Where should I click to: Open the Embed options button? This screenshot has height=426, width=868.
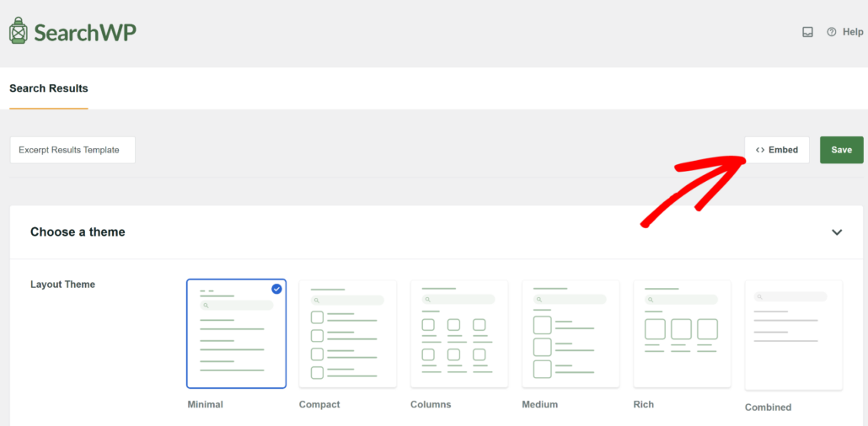tap(777, 150)
